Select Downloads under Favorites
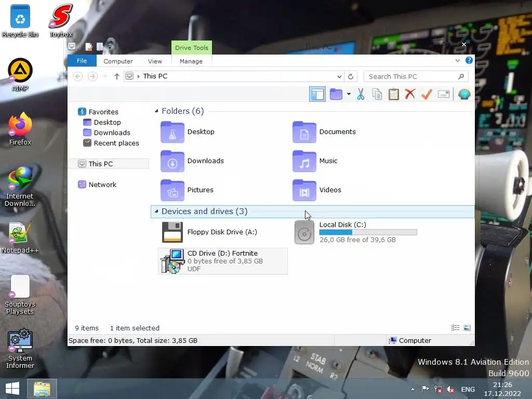Viewport: 532px width, 399px height. pyautogui.click(x=112, y=132)
